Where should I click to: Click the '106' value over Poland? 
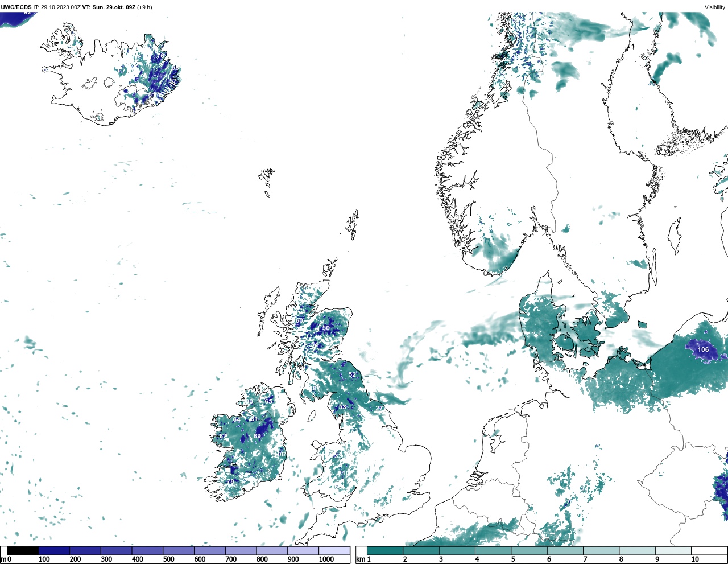(704, 349)
